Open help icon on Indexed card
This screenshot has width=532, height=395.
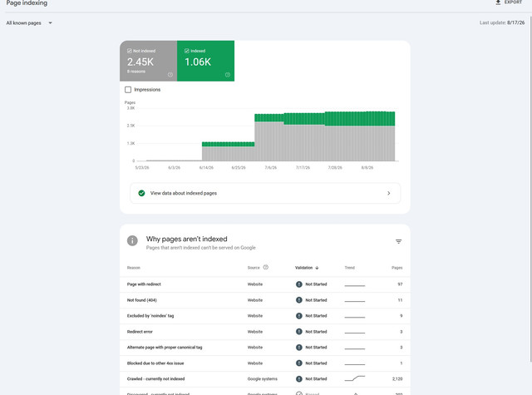(228, 75)
